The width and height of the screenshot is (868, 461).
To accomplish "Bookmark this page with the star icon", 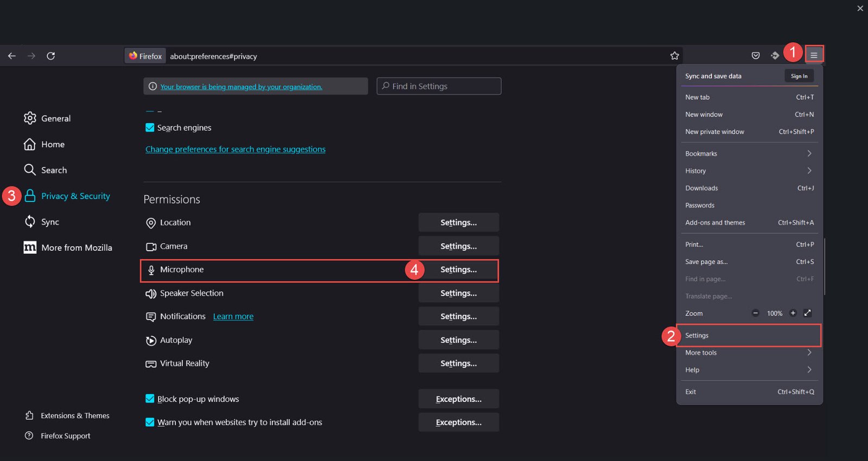I will pos(674,56).
